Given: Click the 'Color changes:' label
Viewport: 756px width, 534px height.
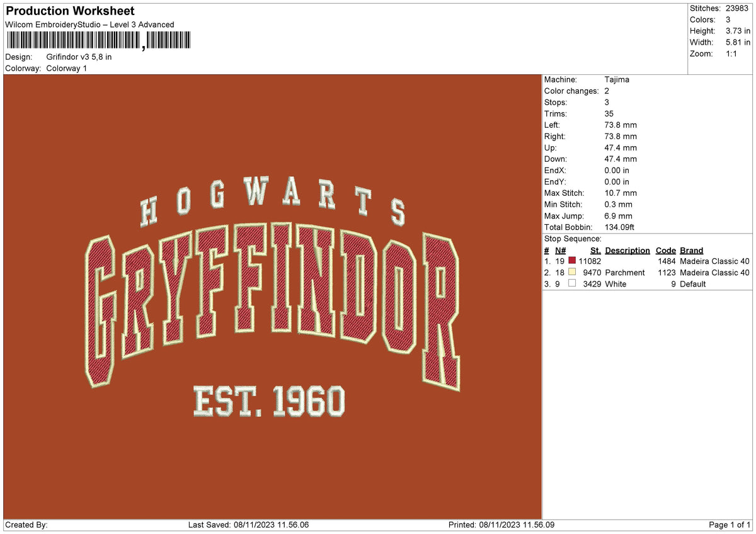Looking at the screenshot, I should click(x=571, y=91).
